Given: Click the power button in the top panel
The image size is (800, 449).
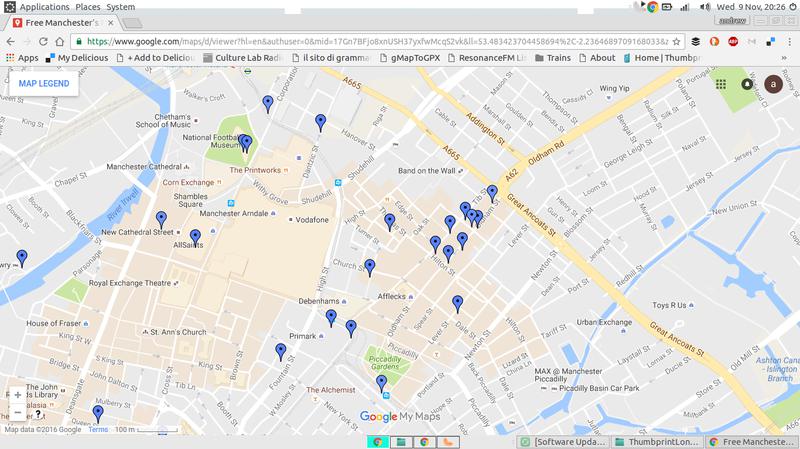Looking at the screenshot, I should [x=792, y=7].
